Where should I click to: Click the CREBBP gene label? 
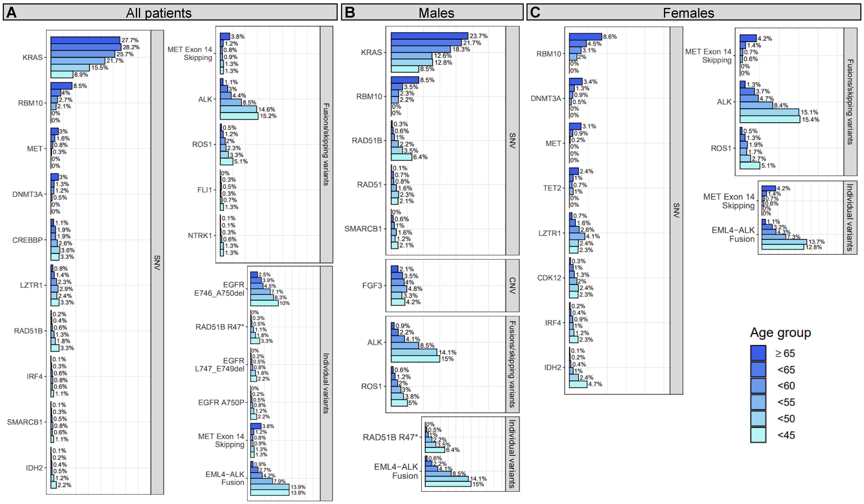27,240
